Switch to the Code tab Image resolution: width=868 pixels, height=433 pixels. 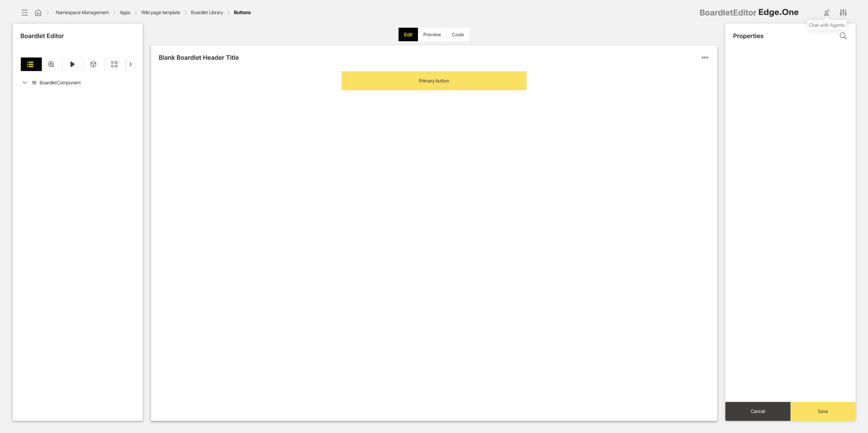coord(458,34)
